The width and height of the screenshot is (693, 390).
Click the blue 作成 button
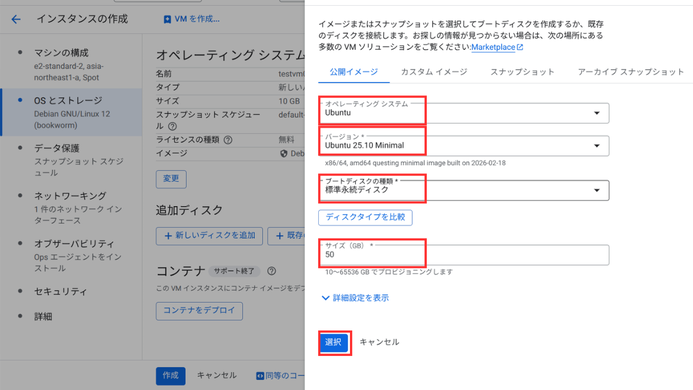pyautogui.click(x=171, y=376)
